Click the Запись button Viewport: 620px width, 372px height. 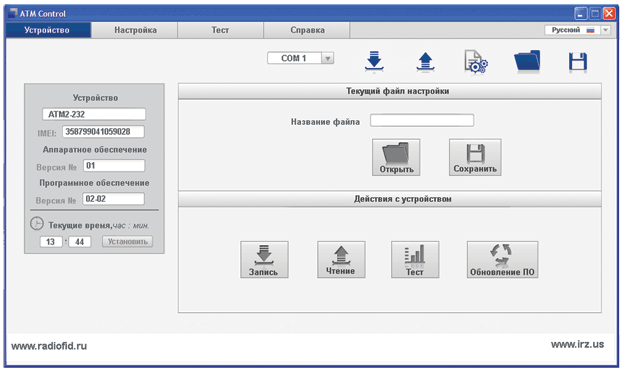pyautogui.click(x=264, y=260)
